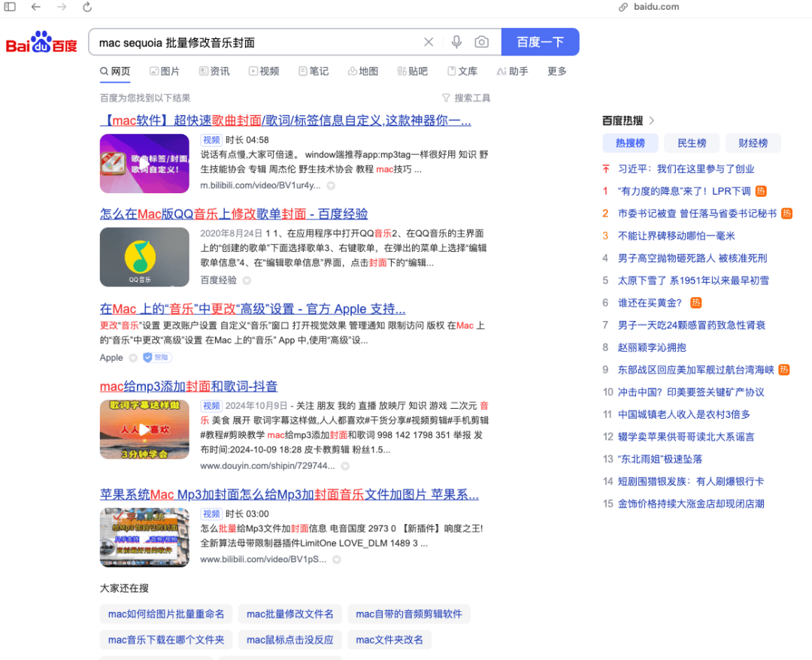The width and height of the screenshot is (812, 660).
Task: Open hot topic "东北雨姐"极速坠落
Action: (x=660, y=459)
